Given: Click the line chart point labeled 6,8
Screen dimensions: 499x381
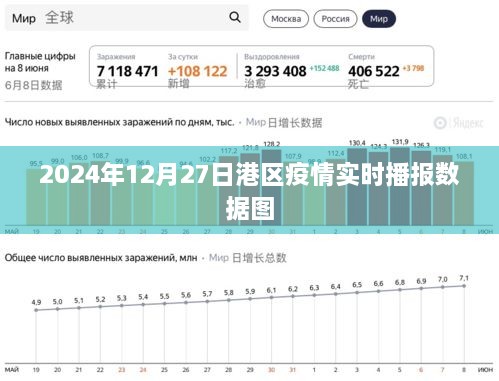Looking at the screenshot, I should coord(400,290).
